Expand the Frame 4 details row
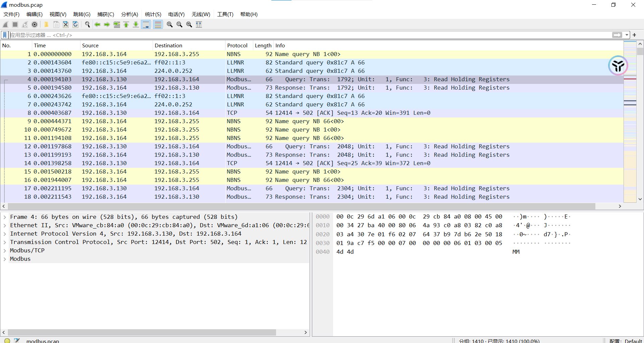This screenshot has width=644, height=343. coord(5,217)
